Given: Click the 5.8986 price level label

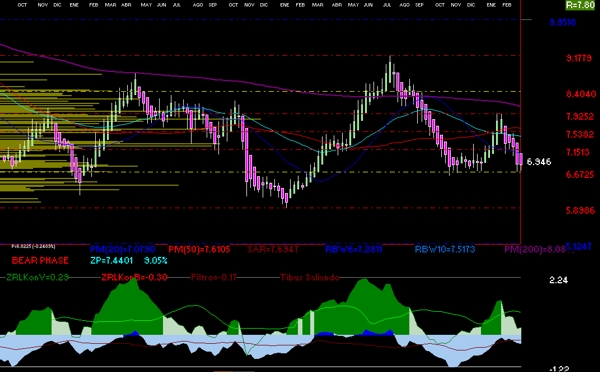Looking at the screenshot, I should (580, 210).
